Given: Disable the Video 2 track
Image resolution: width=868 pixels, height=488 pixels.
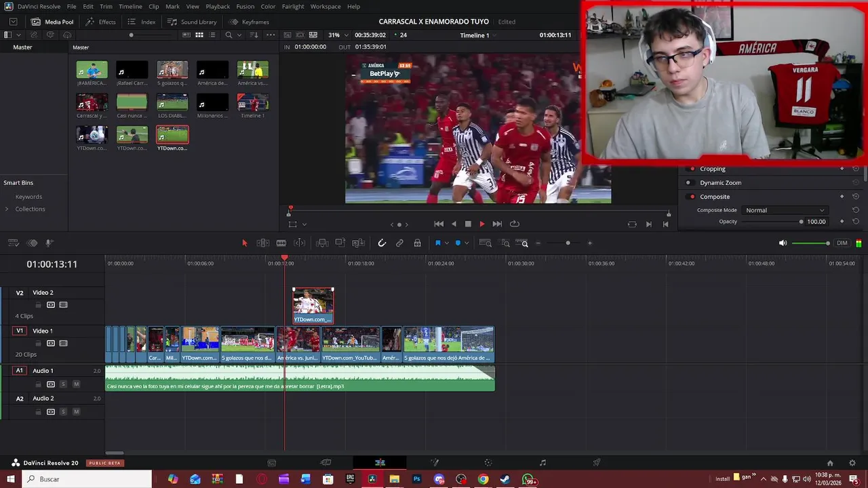Looking at the screenshot, I should [x=63, y=305].
